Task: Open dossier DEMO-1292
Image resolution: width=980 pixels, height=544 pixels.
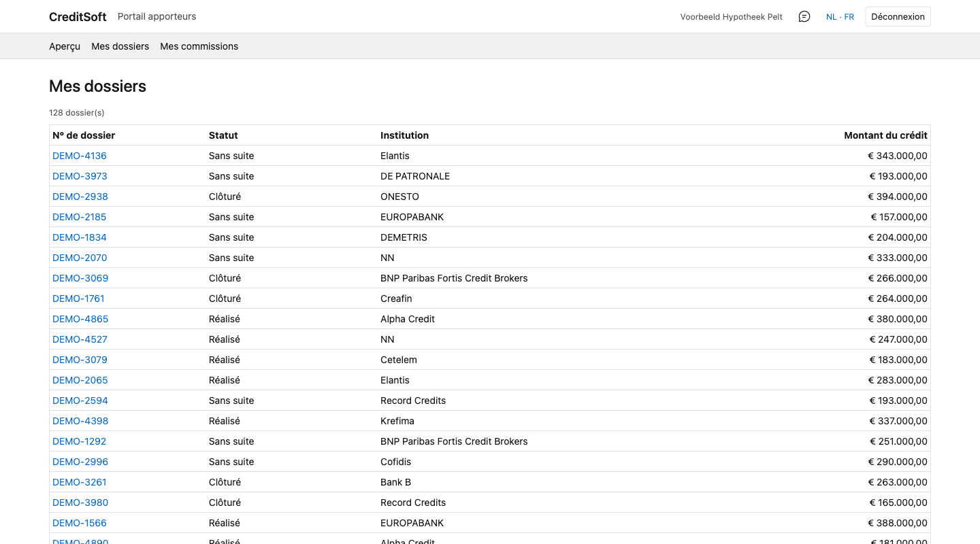Action: click(x=80, y=441)
